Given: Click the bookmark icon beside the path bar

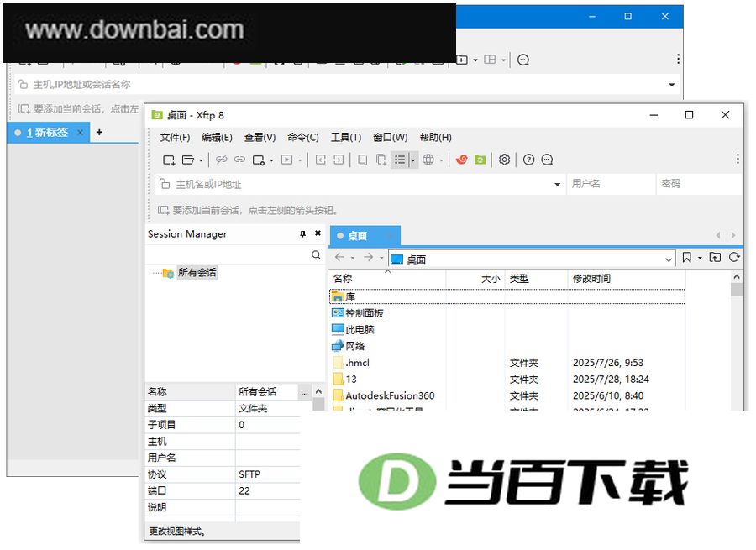Looking at the screenshot, I should pos(686,258).
